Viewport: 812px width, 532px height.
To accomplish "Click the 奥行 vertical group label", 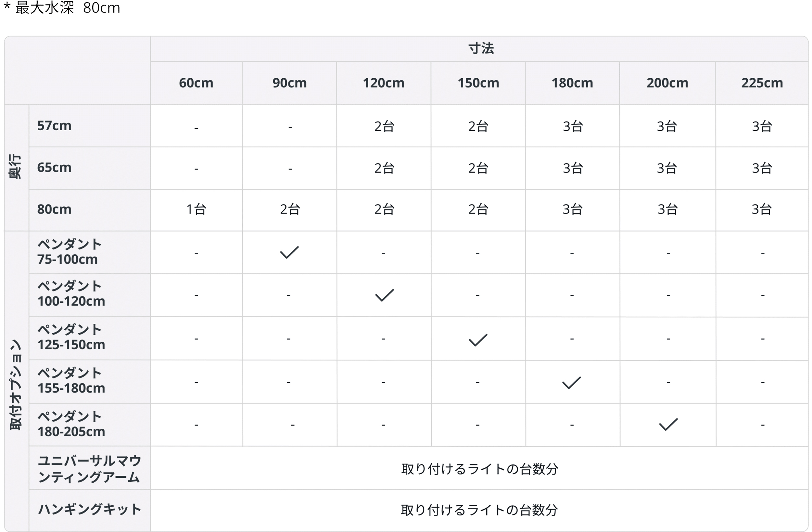I will (16, 167).
